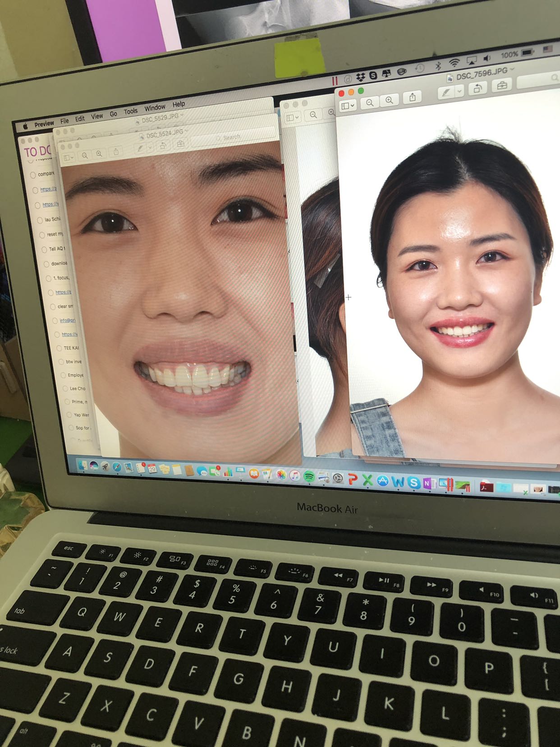Click the Search field in DSC_5524.JPG window
560x747 pixels.
click(x=234, y=137)
